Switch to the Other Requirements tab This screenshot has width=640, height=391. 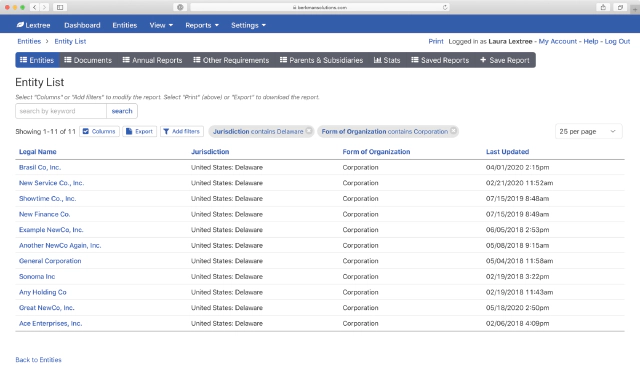231,60
